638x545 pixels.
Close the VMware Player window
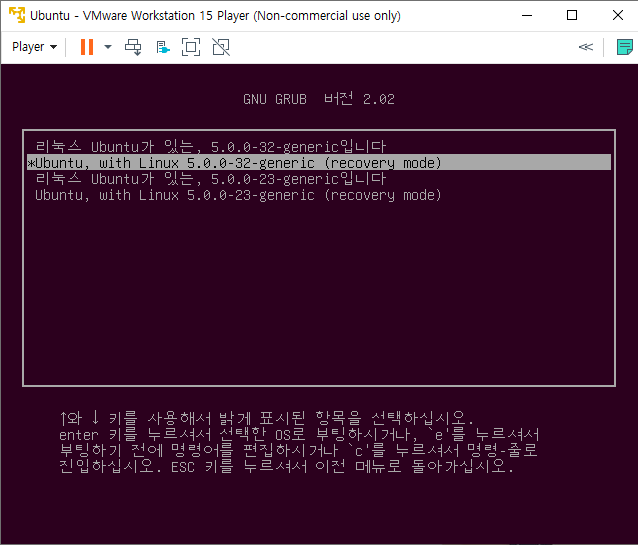pos(618,15)
